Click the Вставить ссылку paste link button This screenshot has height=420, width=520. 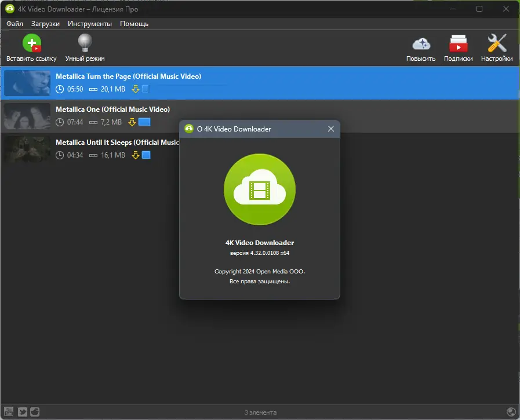31,48
